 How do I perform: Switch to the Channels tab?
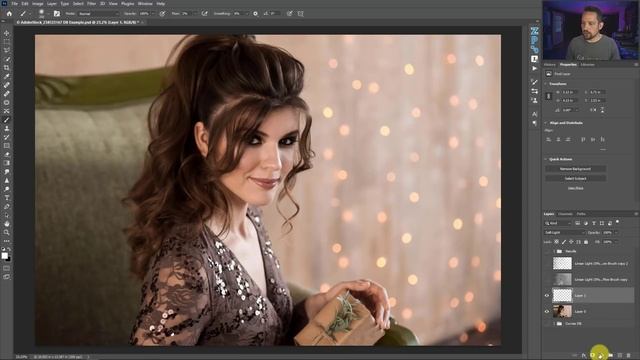point(565,214)
